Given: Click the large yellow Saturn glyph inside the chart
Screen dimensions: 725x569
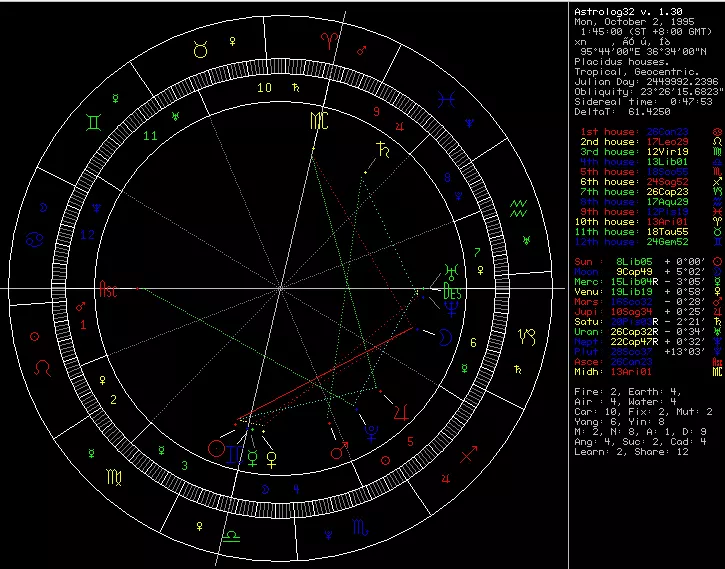Looking at the screenshot, I should [x=383, y=151].
